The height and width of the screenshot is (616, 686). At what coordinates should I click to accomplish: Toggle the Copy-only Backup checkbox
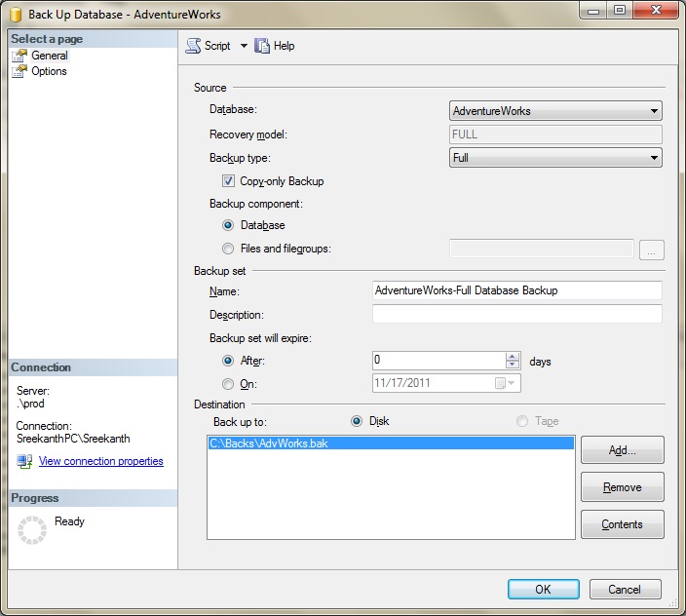(x=228, y=181)
